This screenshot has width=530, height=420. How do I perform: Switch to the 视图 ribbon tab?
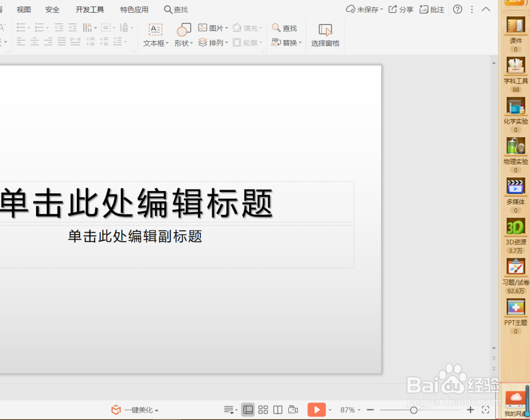(23, 9)
